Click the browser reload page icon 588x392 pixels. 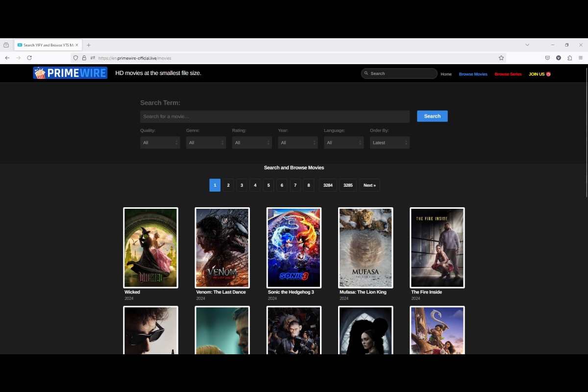(29, 58)
